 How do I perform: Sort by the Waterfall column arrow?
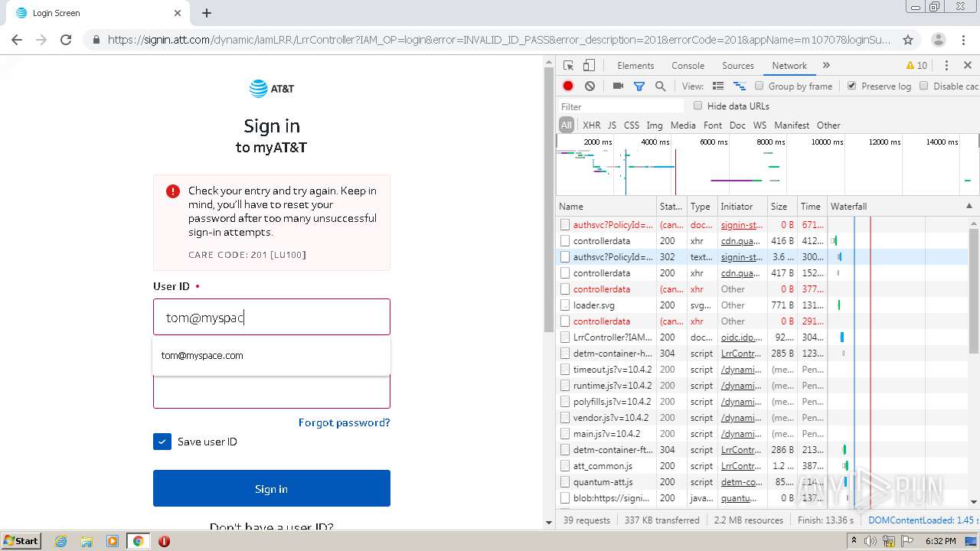[x=969, y=206]
